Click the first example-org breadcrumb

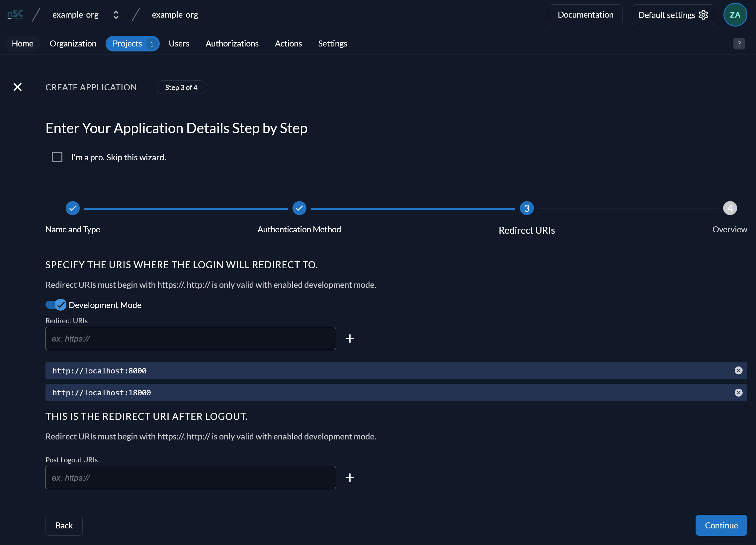tap(75, 15)
